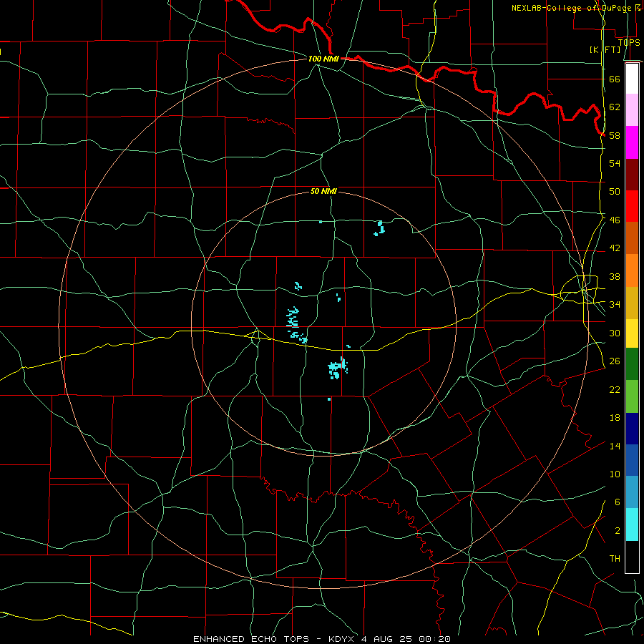Select the medium blue band near 14

[632, 460]
